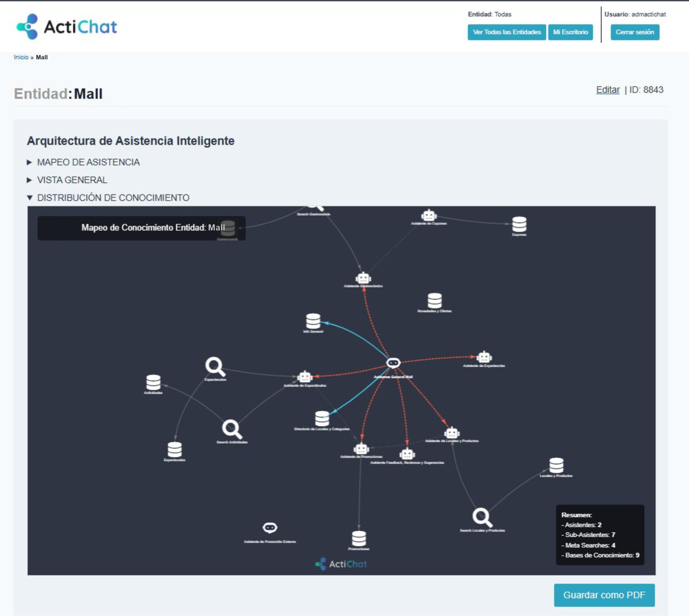Expand the VISTA GENERAL section
This screenshot has width=689, height=616.
(72, 180)
